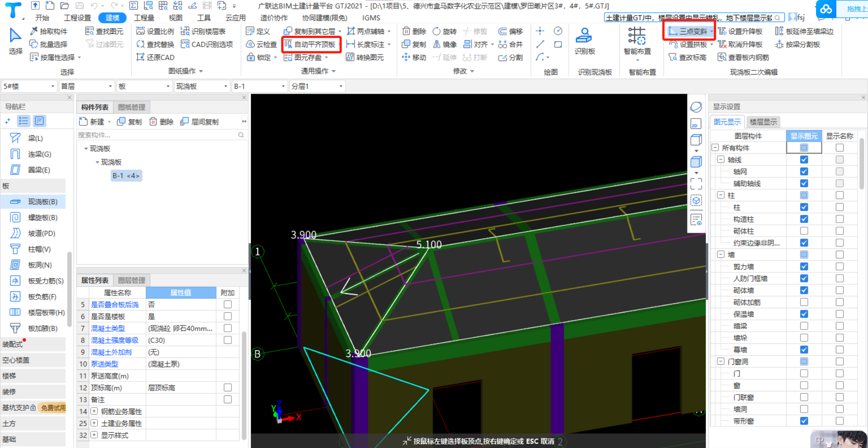Toggle 剪力墙 display element checkbox

click(x=804, y=267)
